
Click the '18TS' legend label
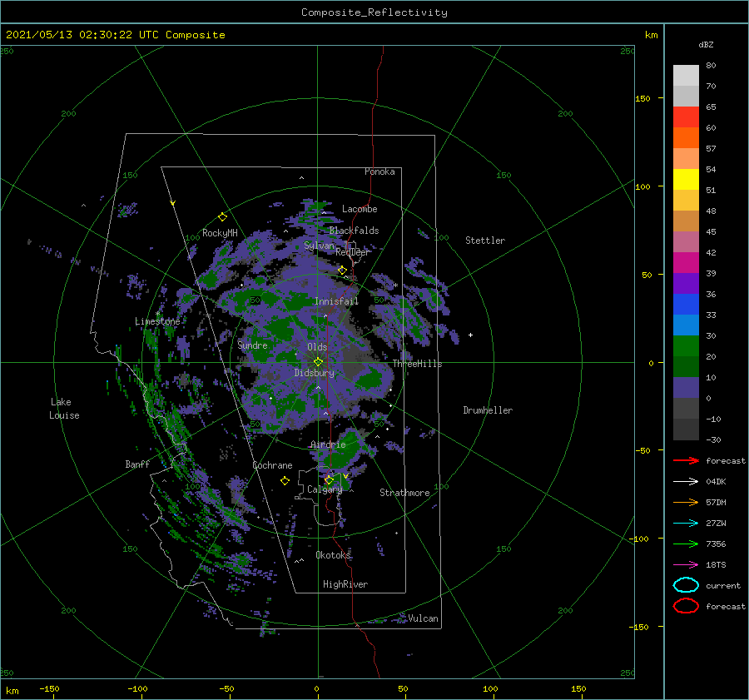[x=716, y=565]
